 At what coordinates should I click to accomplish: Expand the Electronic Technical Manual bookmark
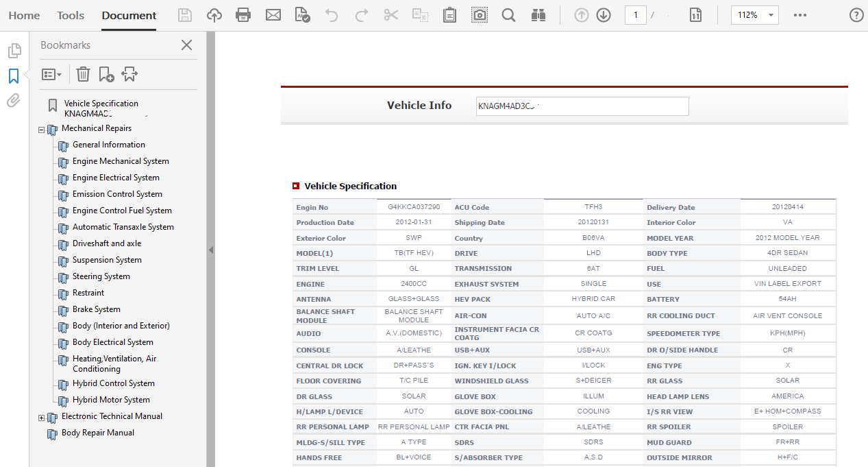tap(41, 416)
